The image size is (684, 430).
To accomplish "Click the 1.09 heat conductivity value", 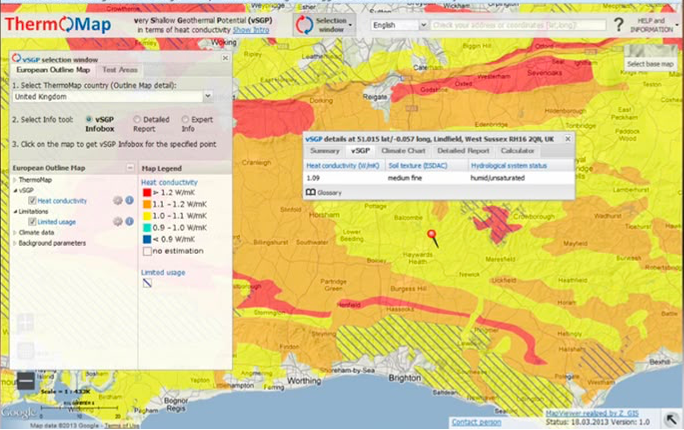I will (313, 178).
